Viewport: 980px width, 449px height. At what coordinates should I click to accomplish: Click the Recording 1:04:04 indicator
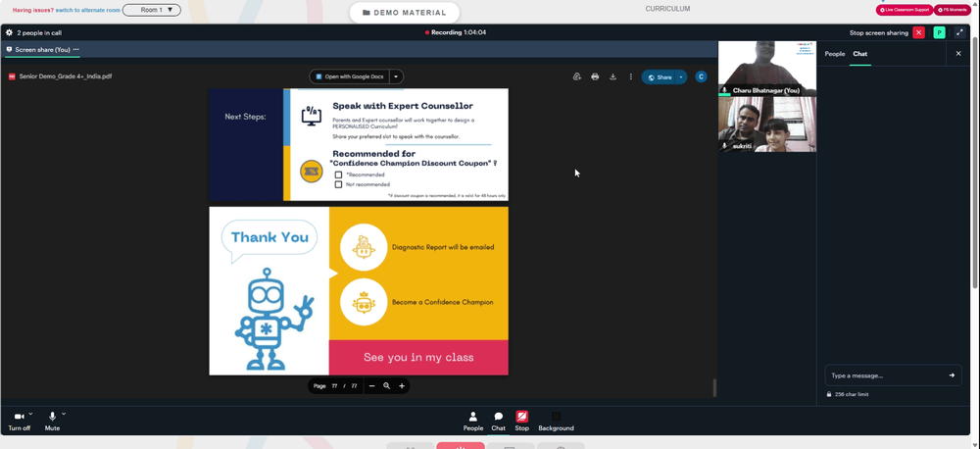456,32
